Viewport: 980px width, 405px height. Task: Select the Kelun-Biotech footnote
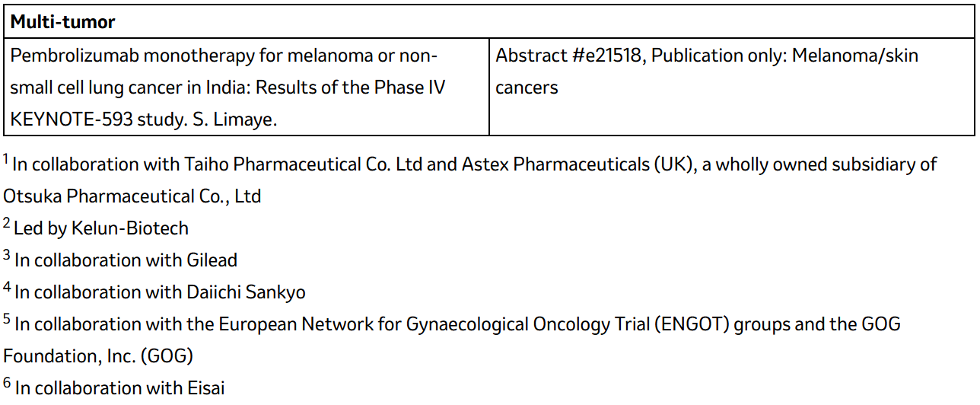tap(95, 228)
